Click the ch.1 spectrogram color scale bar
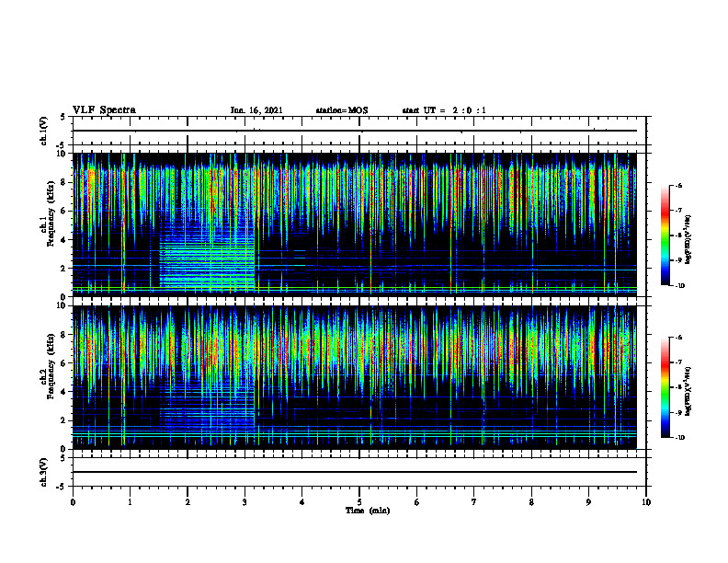 (665, 236)
